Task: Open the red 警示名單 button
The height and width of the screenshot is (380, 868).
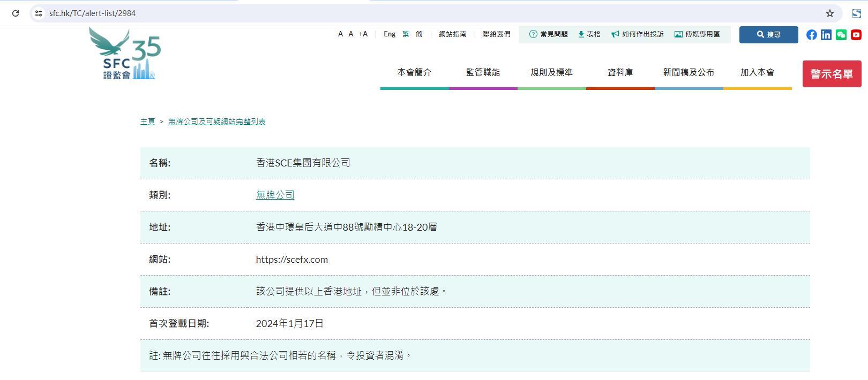Action: pos(832,74)
